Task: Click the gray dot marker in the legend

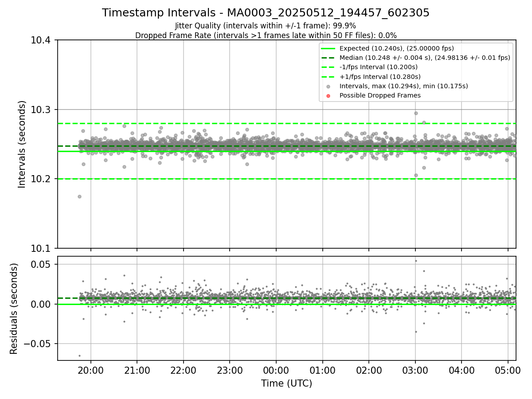Action: [x=328, y=86]
